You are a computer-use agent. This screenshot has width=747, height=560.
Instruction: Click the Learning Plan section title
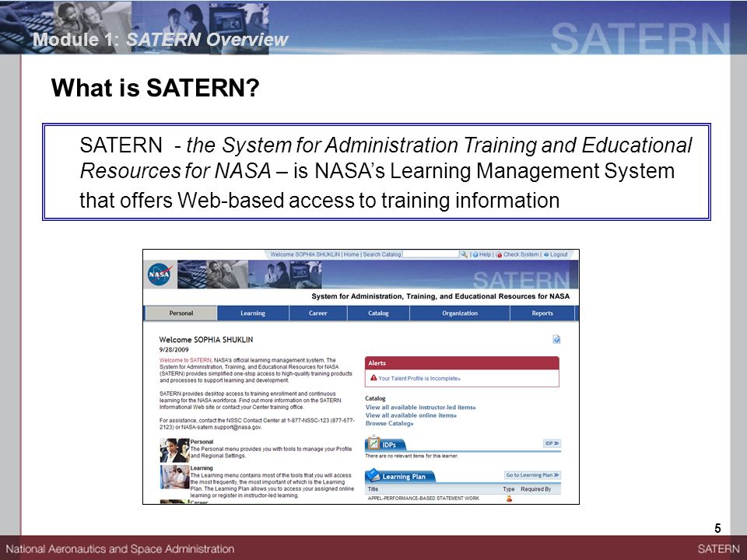click(x=404, y=477)
